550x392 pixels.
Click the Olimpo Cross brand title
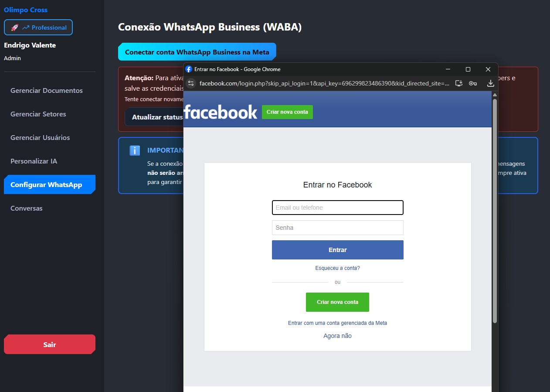click(26, 10)
